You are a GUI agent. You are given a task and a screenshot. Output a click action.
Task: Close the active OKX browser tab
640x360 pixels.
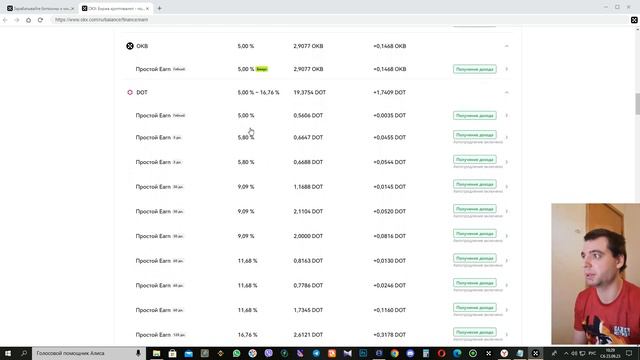click(x=147, y=8)
